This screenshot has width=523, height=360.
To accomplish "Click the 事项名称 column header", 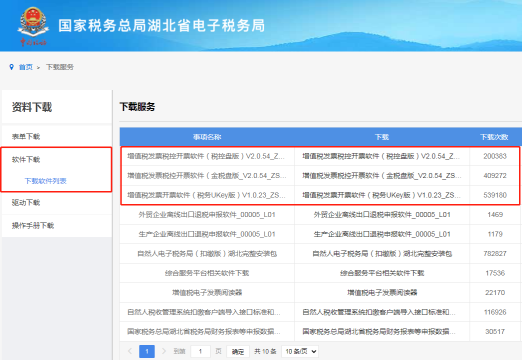I will [x=207, y=137].
